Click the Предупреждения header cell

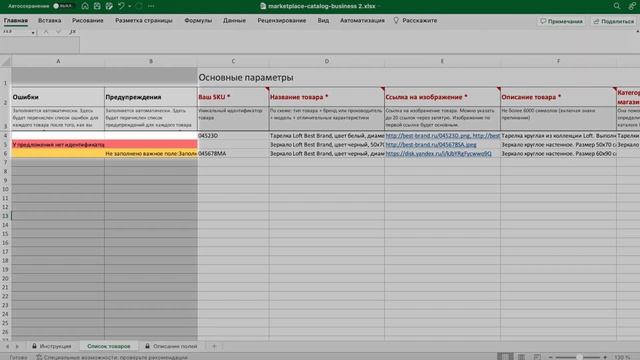(151, 97)
